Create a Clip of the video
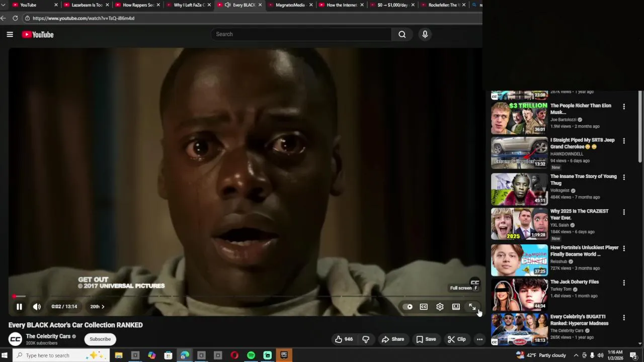Screen dimensions: 644x362 [x=456, y=339]
